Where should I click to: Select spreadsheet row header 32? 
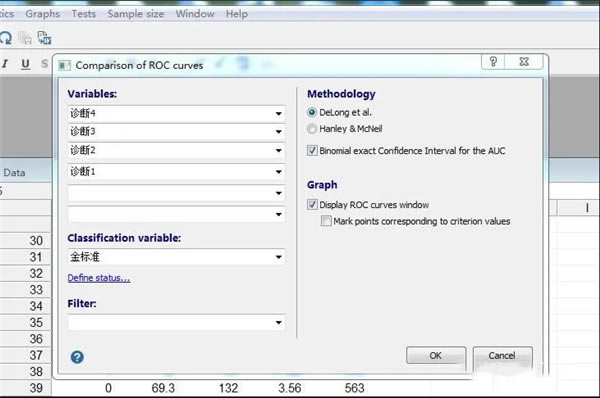click(x=25, y=273)
